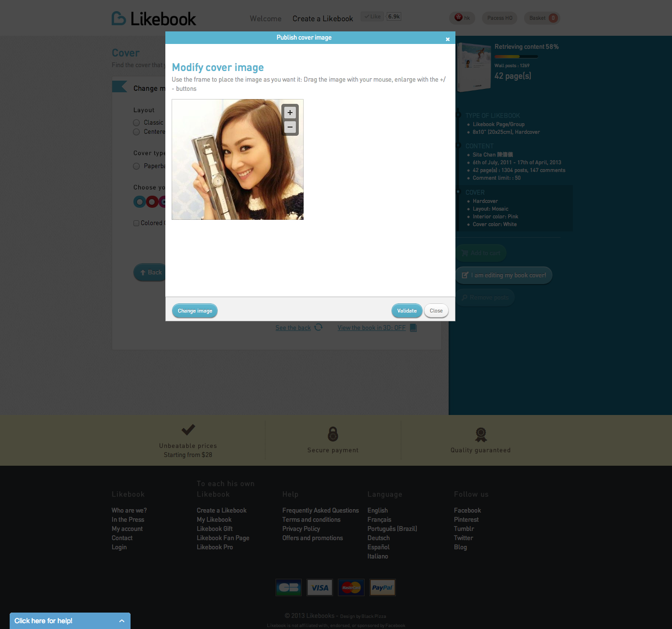This screenshot has width=672, height=629.
Task: Click the 3D book icon
Action: tap(413, 328)
